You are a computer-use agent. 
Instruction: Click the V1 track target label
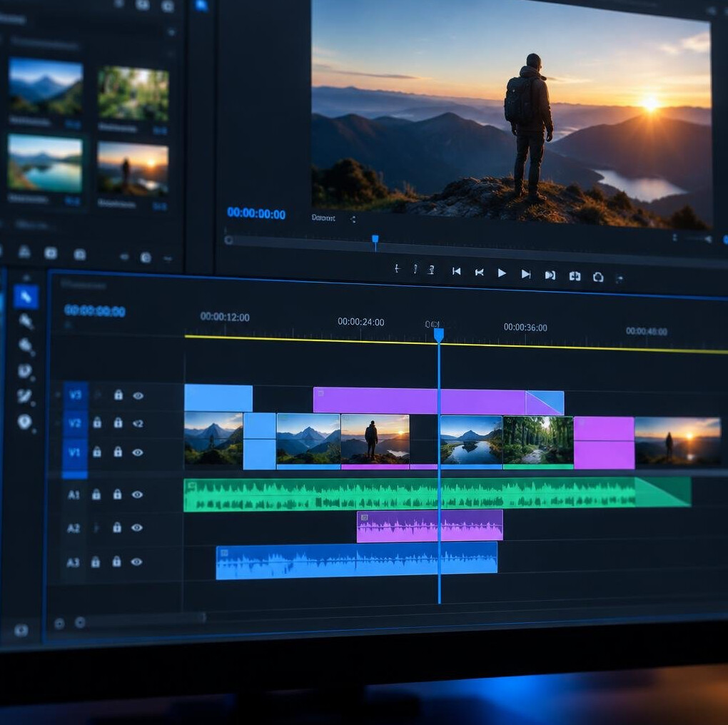click(x=74, y=452)
